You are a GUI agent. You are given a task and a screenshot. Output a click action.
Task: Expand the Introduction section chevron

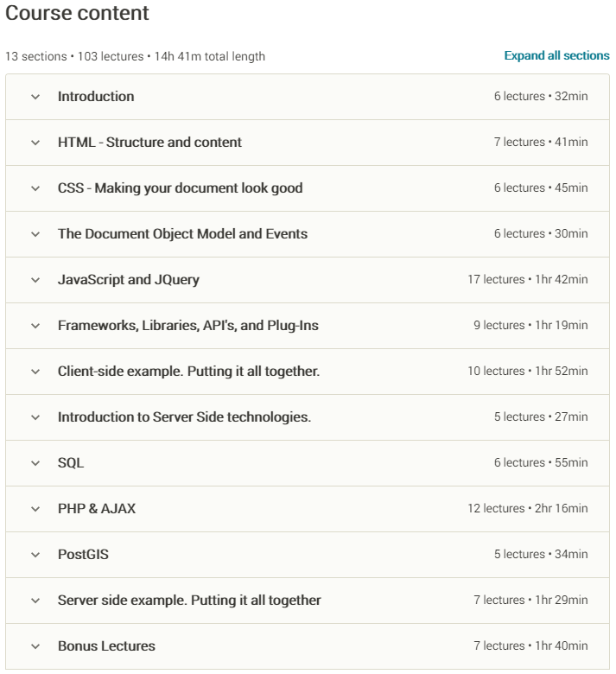point(35,97)
